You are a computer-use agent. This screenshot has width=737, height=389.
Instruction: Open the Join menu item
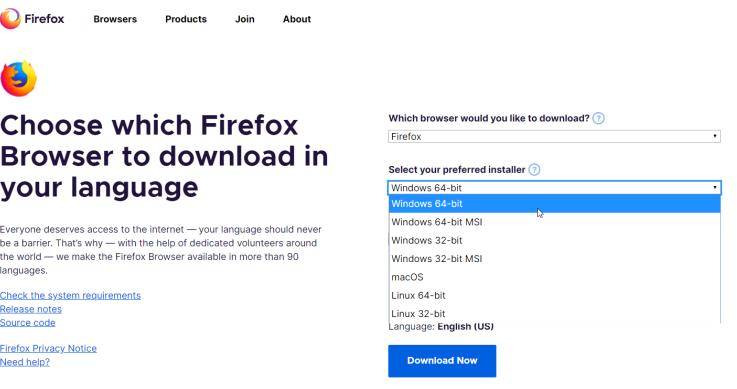[x=245, y=19]
